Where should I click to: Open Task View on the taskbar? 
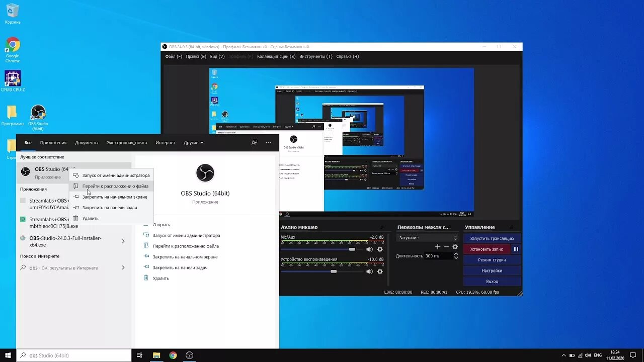[140, 355]
